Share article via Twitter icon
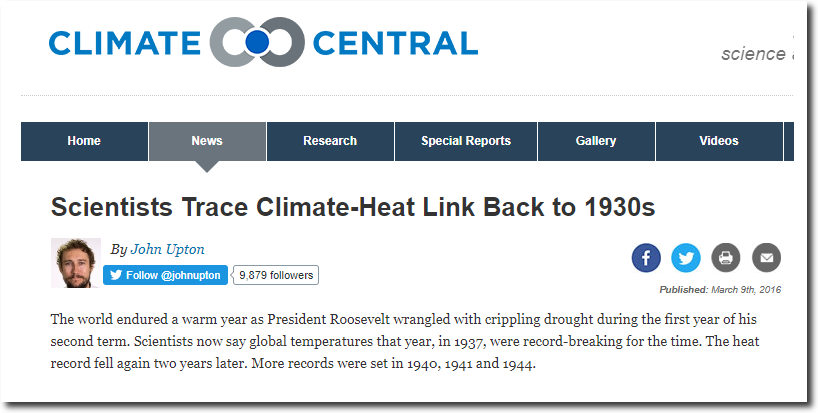This screenshot has height=413, width=818. tap(685, 258)
